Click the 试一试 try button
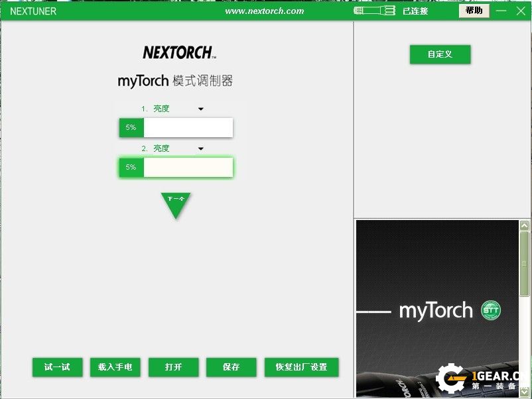The image size is (532, 399). click(x=57, y=367)
